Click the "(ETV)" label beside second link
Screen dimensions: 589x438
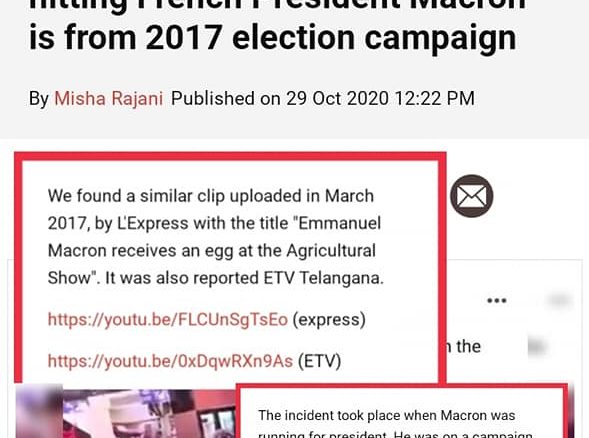[x=319, y=361]
